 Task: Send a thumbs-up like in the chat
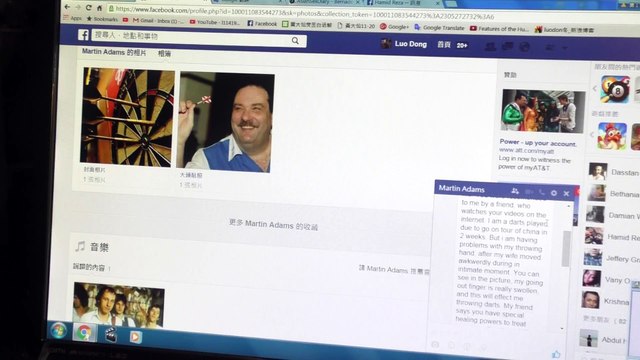click(x=556, y=354)
